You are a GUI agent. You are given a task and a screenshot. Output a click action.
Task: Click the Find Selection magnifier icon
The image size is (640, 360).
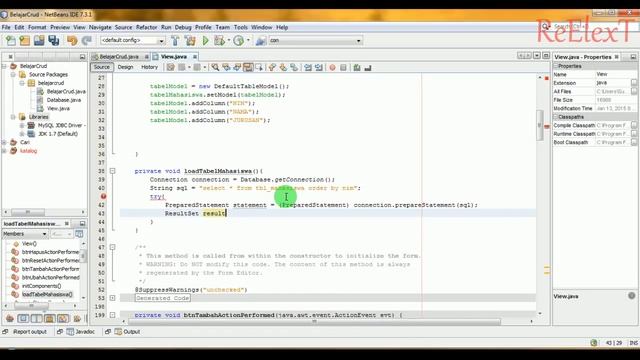coord(215,67)
